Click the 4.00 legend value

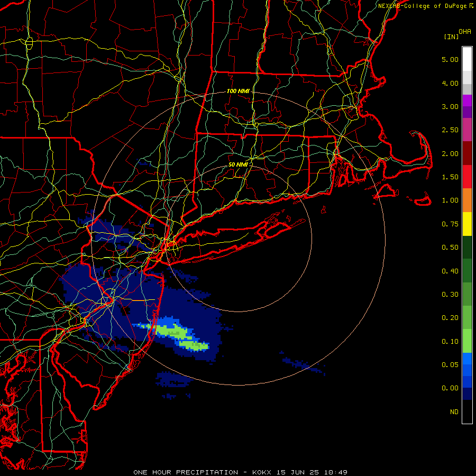[450, 83]
